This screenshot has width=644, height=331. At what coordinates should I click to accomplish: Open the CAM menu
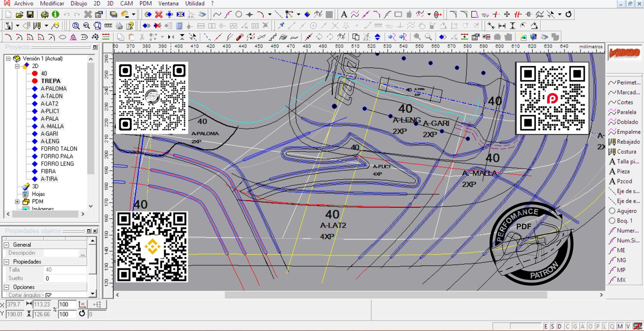coord(127,3)
